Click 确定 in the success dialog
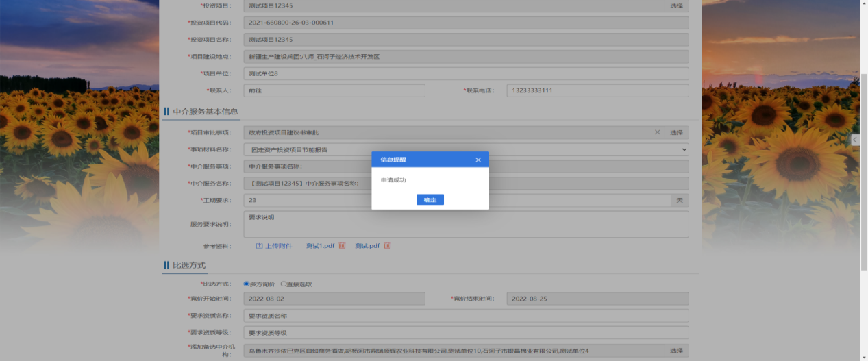Image resolution: width=868 pixels, height=361 pixels. (430, 200)
